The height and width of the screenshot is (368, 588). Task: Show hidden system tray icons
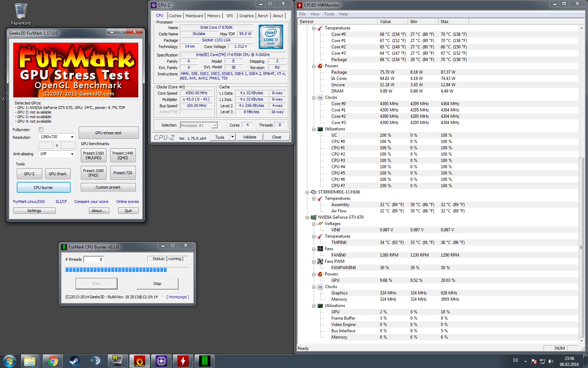[x=525, y=361]
